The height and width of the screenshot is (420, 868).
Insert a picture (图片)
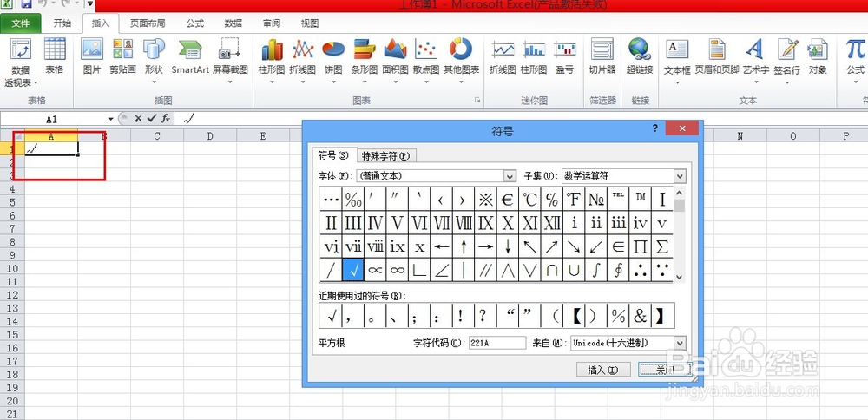[92, 56]
